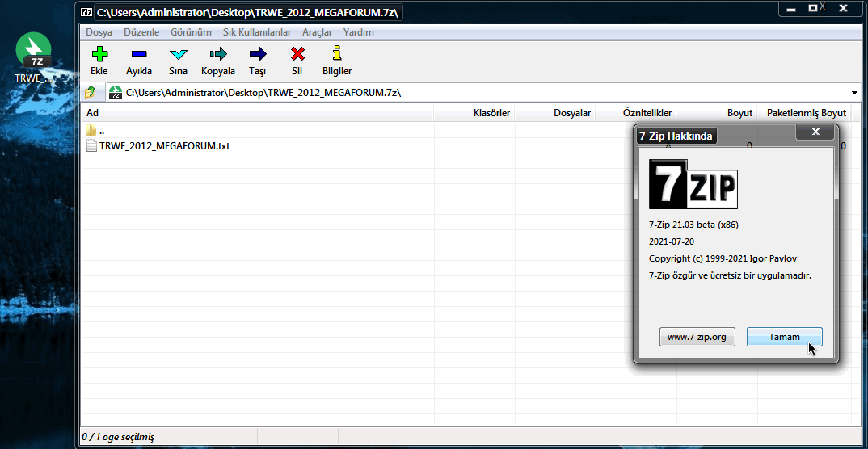
Task: Click the up-folder icon beside the address bar
Action: pos(91,92)
